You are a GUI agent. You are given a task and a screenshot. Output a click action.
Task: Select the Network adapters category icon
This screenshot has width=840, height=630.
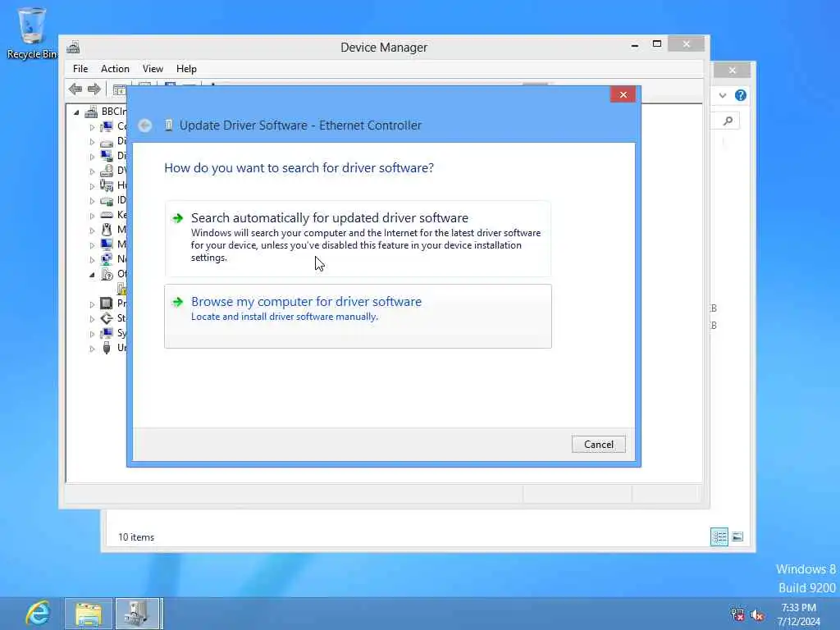tap(107, 259)
